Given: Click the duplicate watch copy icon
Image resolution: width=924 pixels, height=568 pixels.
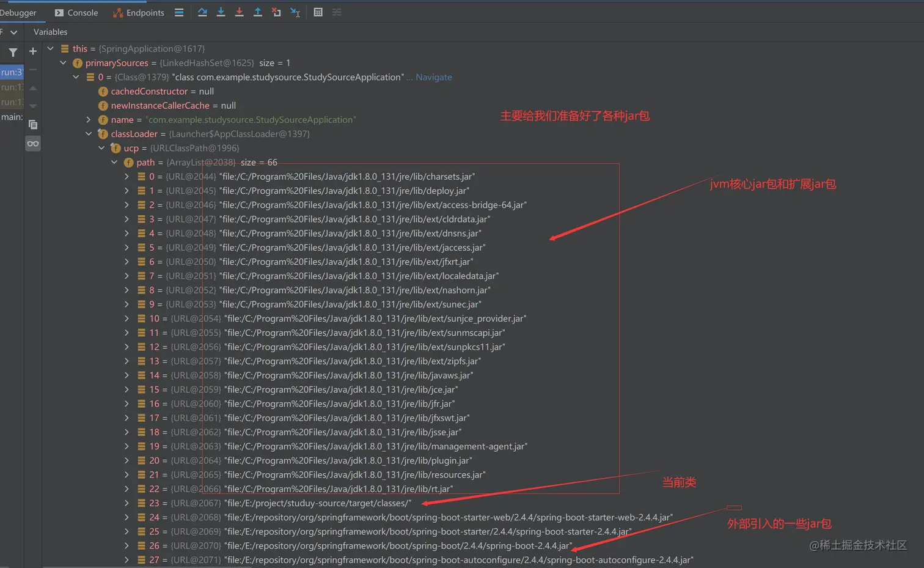Looking at the screenshot, I should coord(33,125).
